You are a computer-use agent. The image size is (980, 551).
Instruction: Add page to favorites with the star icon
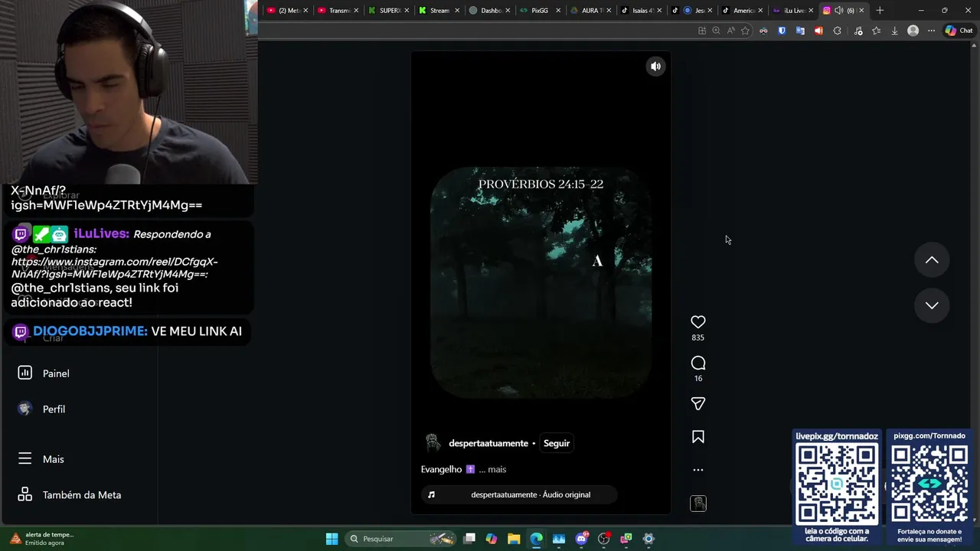pos(745,31)
